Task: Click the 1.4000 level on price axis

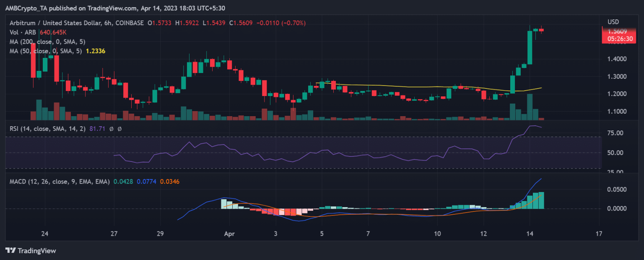Action: [617, 59]
